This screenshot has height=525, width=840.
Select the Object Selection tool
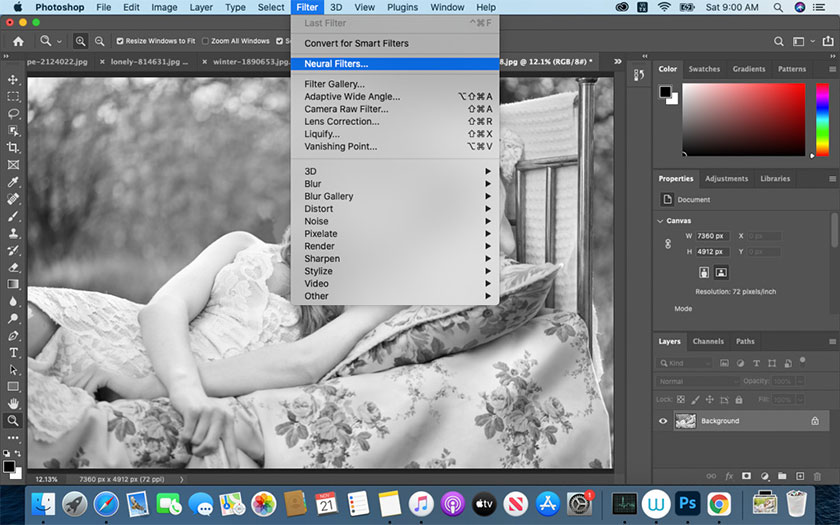13,131
